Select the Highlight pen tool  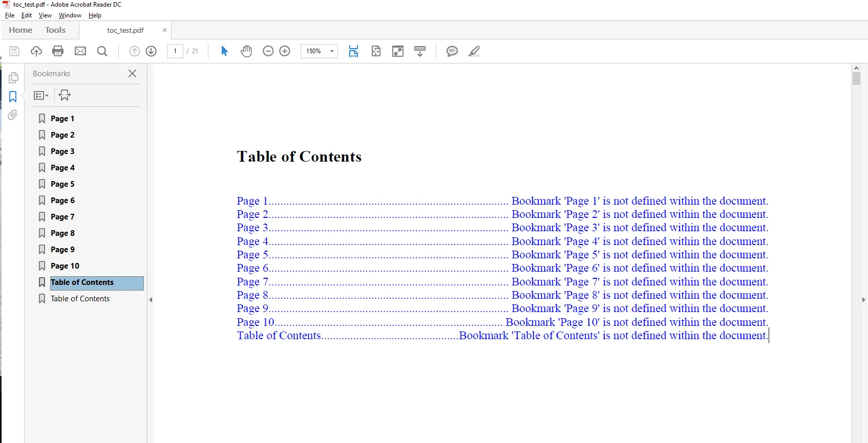coord(474,51)
